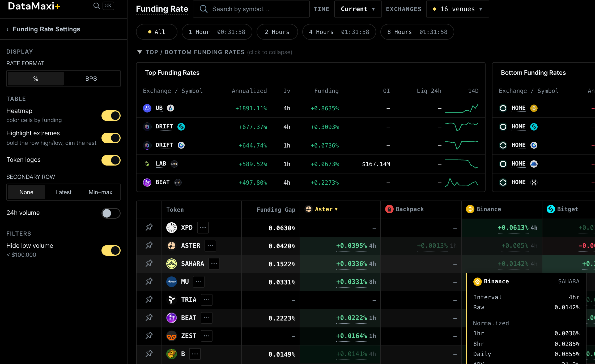Select the 2 Hours interval filter
Image resolution: width=595 pixels, height=364 pixels.
pos(277,32)
